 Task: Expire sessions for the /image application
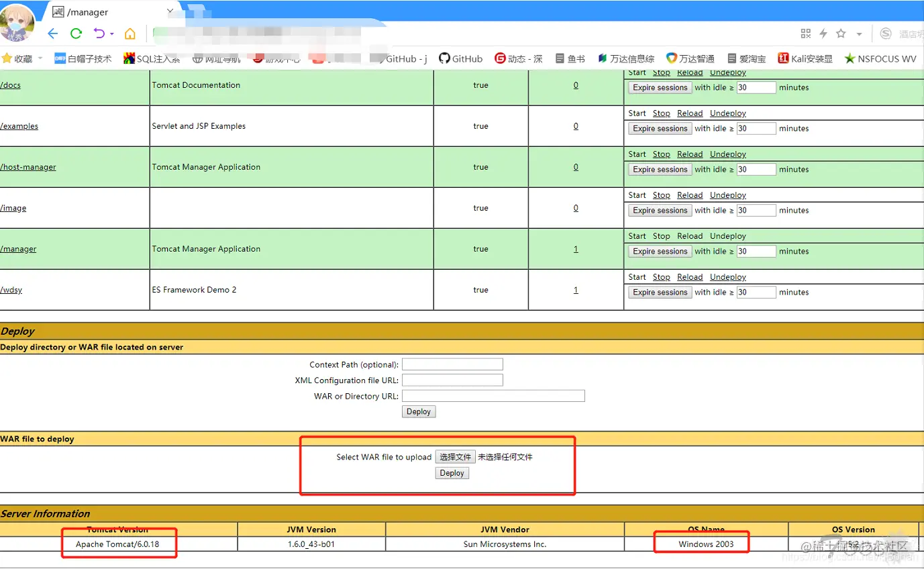point(660,211)
